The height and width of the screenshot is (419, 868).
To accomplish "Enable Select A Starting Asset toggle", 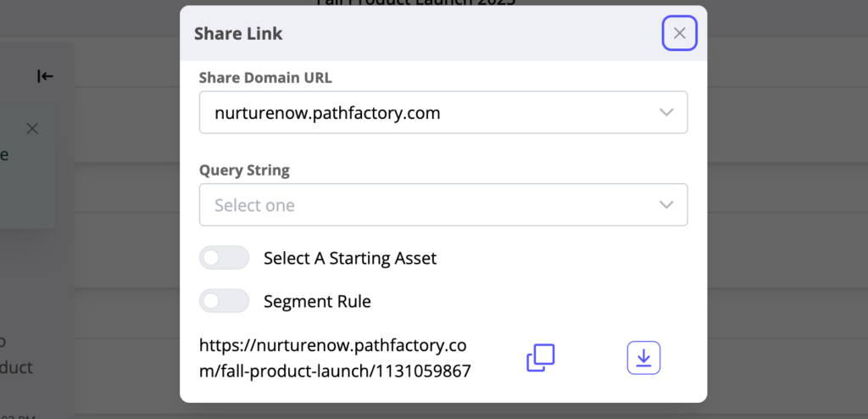I will pyautogui.click(x=224, y=258).
